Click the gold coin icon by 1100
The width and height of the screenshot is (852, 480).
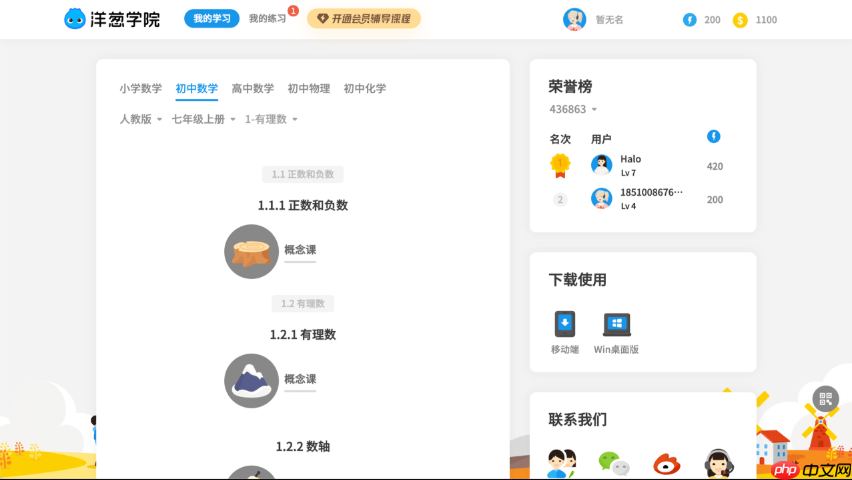pos(740,20)
